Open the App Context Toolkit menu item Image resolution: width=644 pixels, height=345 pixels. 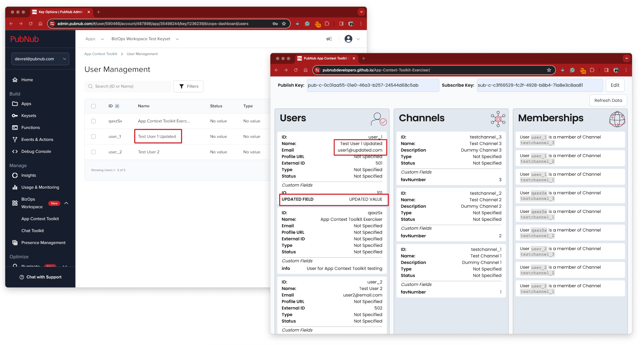40,219
